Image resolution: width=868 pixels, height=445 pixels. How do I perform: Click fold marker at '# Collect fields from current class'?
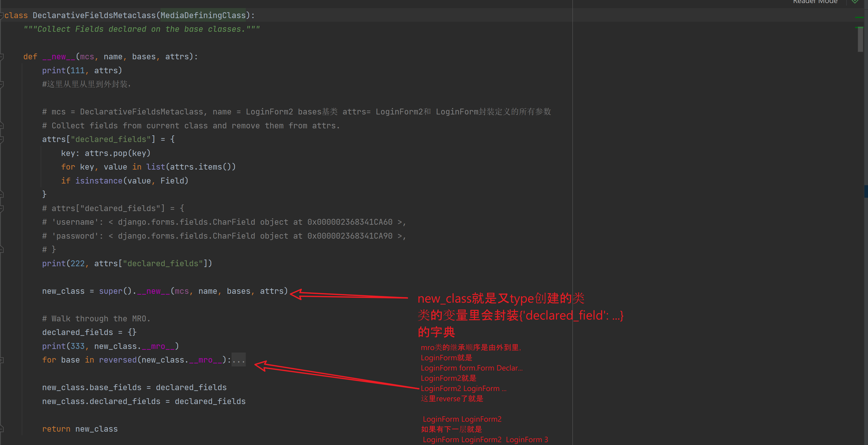click(x=2, y=126)
